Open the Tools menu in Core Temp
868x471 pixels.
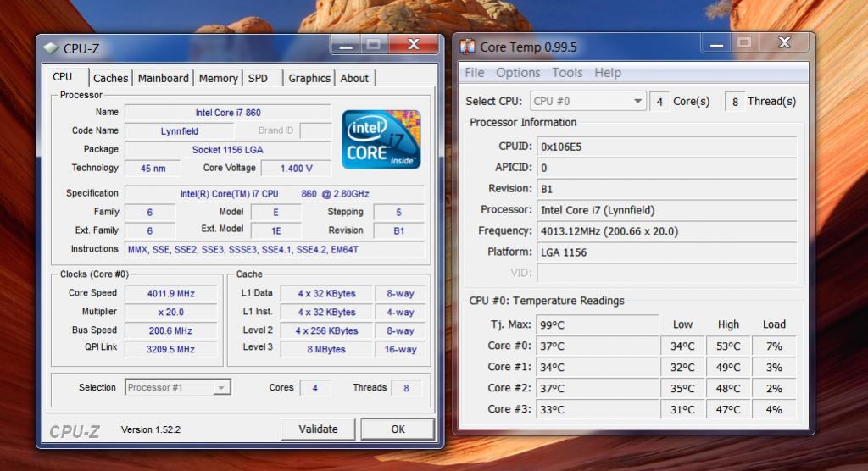pyautogui.click(x=567, y=73)
